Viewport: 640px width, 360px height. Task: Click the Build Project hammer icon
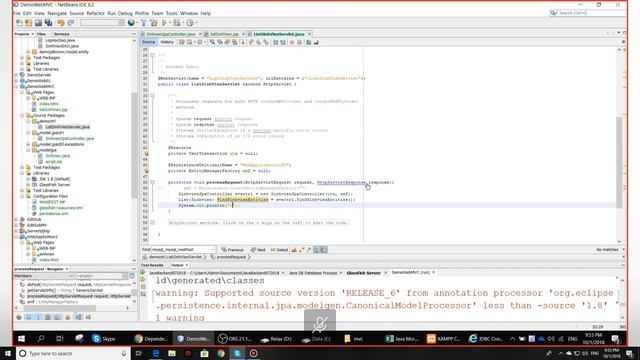coord(144,23)
